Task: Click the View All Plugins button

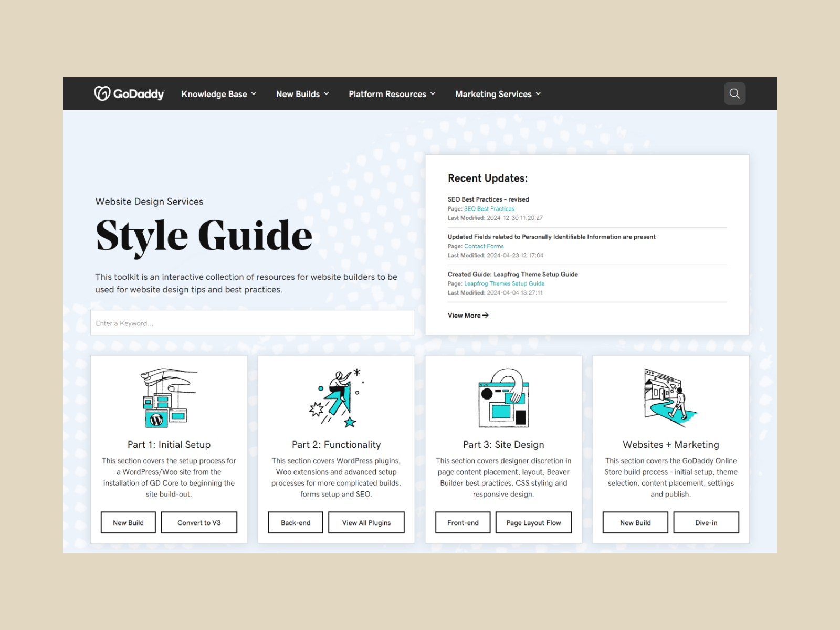Action: (366, 522)
